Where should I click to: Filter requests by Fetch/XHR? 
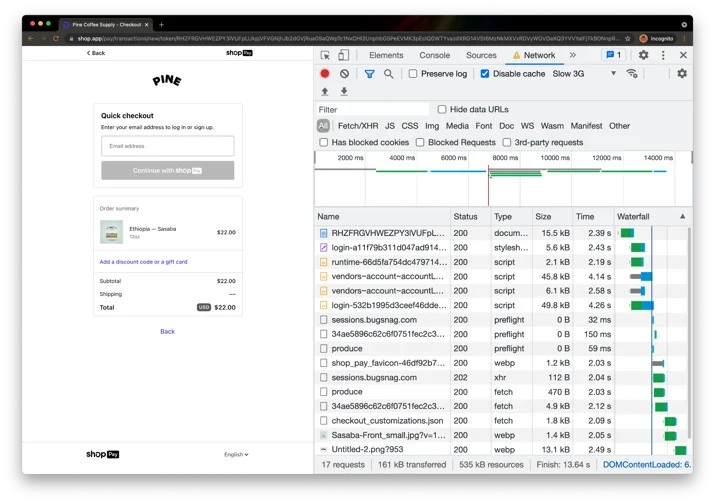pyautogui.click(x=358, y=126)
